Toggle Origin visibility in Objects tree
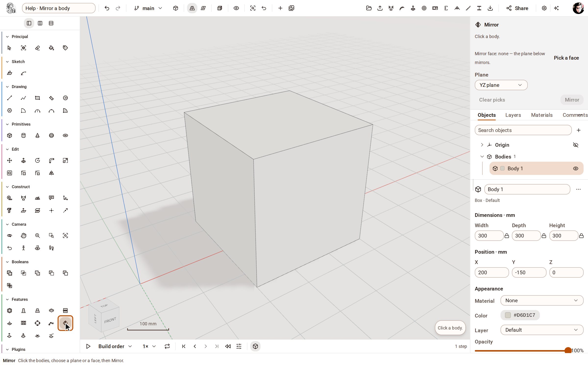Image resolution: width=588 pixels, height=368 pixels. pyautogui.click(x=576, y=145)
